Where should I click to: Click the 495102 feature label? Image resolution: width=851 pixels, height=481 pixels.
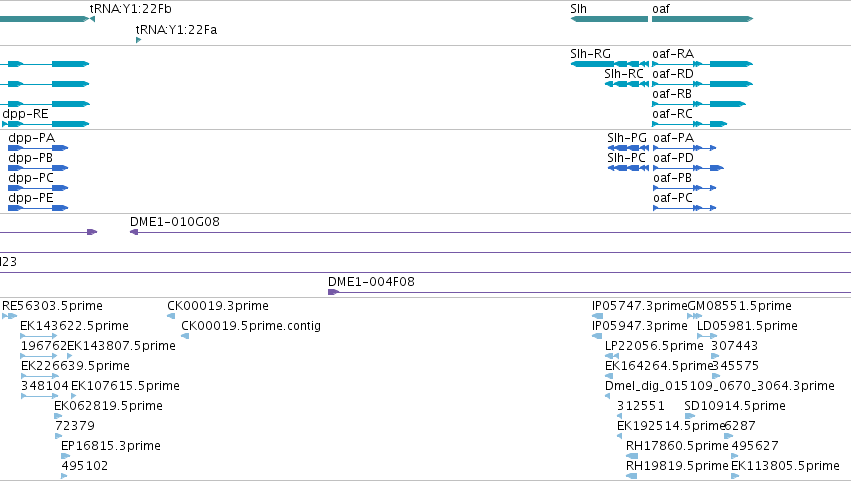pos(85,466)
